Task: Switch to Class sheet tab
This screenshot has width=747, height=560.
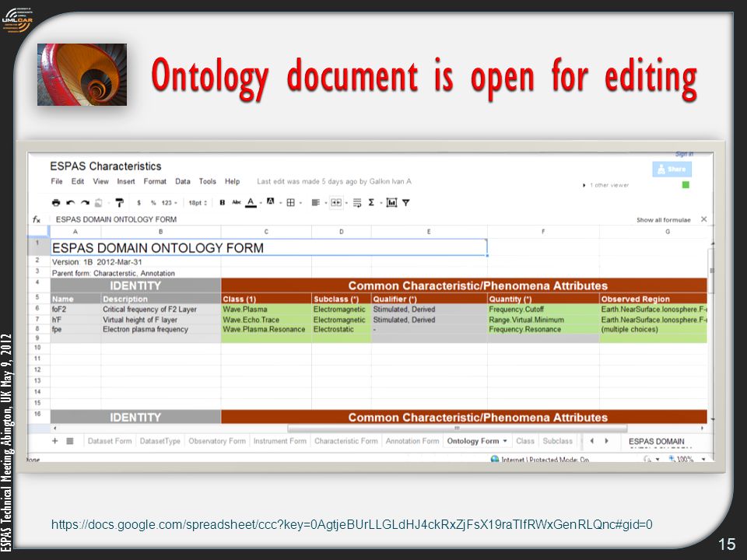Action: click(525, 441)
